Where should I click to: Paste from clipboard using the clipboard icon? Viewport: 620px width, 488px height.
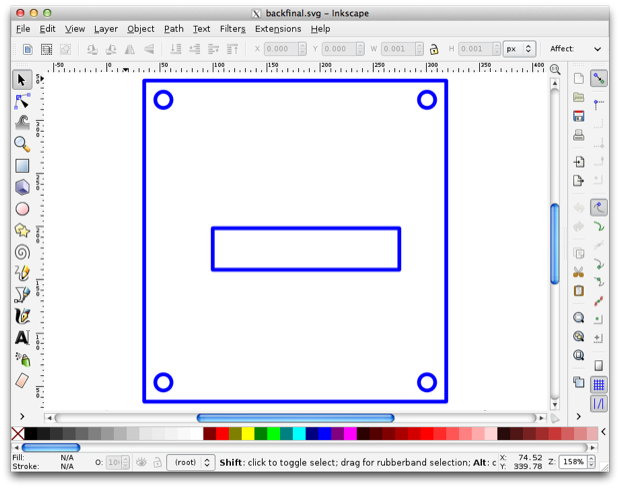coord(578,291)
